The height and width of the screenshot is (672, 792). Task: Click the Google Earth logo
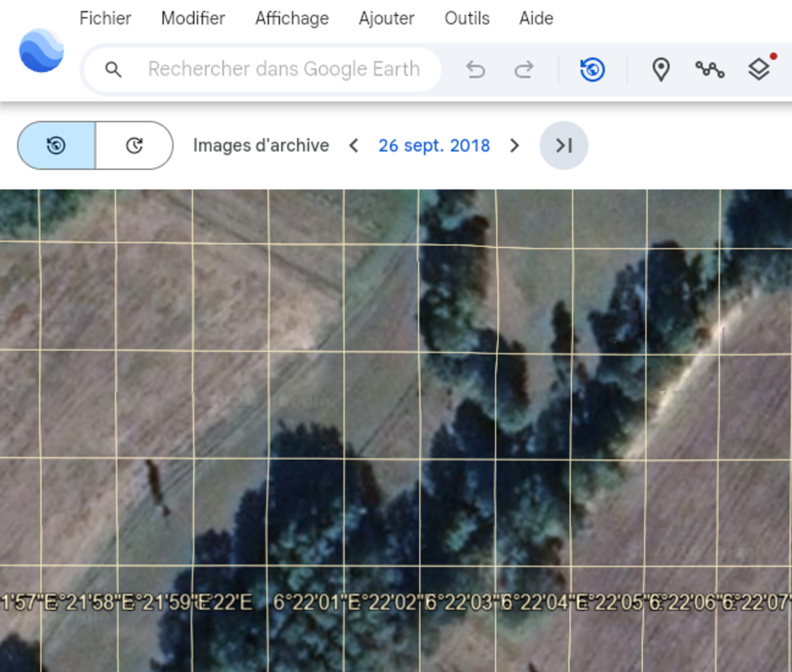point(42,51)
